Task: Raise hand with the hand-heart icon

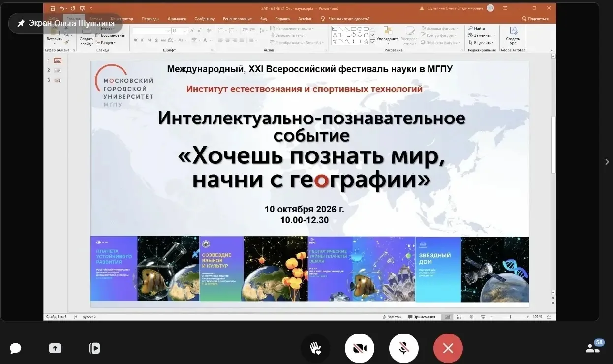Action: coord(315,348)
